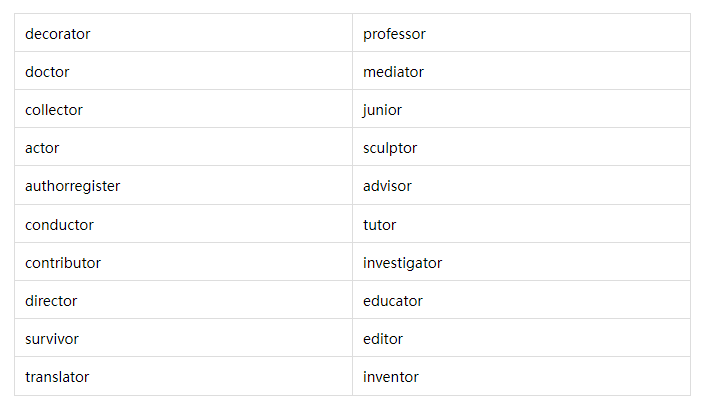This screenshot has height=408, width=709.
Task: Select the sculptor cell
Action: 521,147
